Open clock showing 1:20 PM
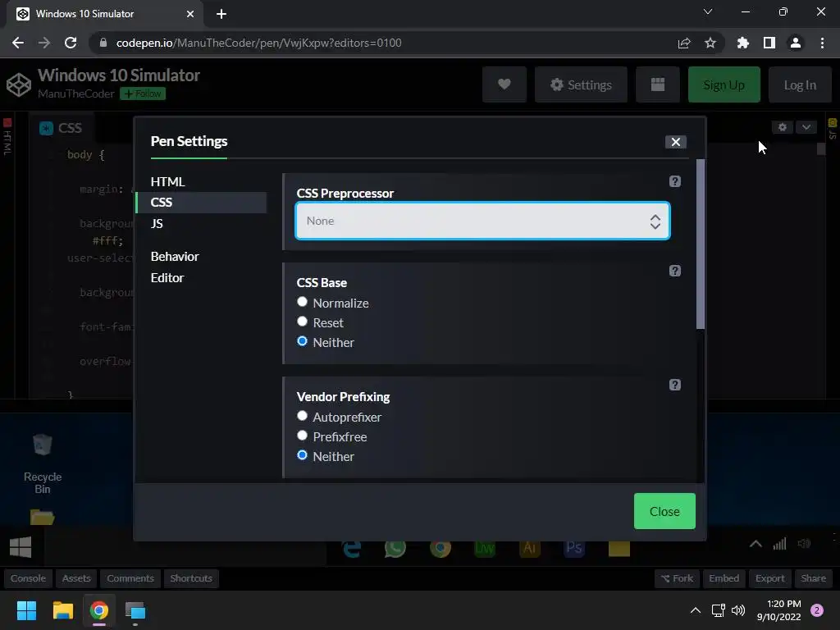This screenshot has width=840, height=630. [779, 610]
